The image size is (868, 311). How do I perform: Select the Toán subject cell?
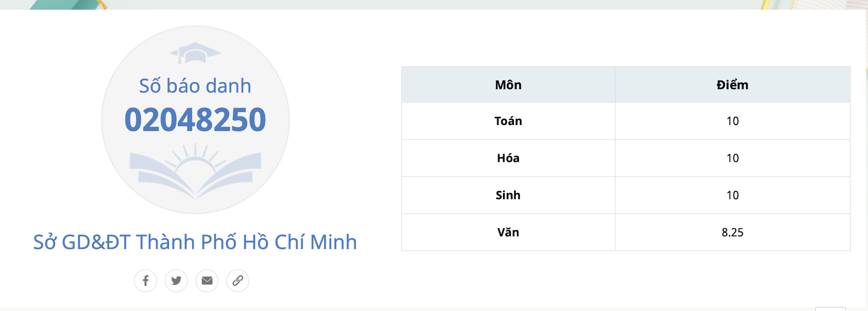[508, 121]
